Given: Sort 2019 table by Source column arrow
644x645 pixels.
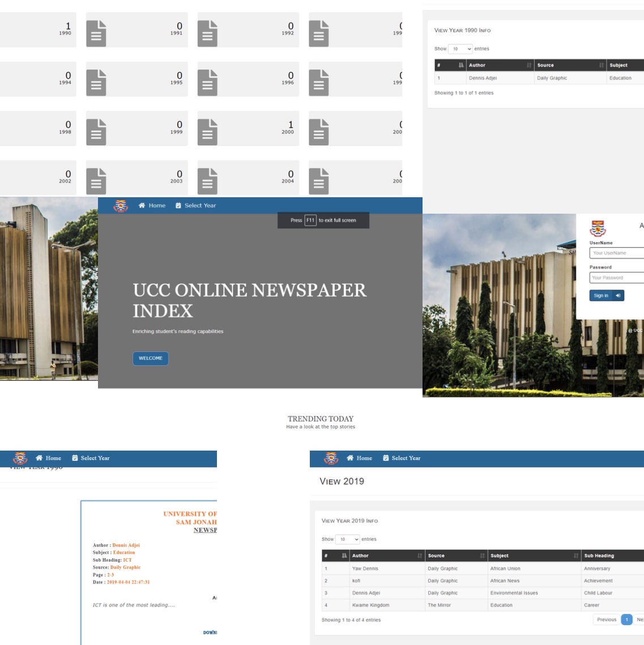Looking at the screenshot, I should [x=483, y=555].
